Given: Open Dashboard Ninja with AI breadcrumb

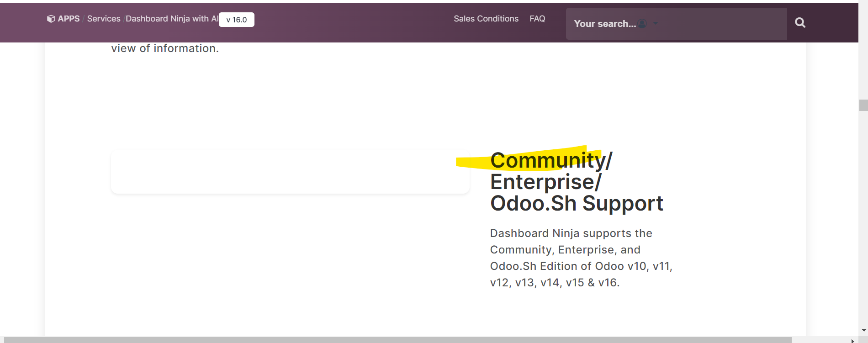Looking at the screenshot, I should coord(172,19).
